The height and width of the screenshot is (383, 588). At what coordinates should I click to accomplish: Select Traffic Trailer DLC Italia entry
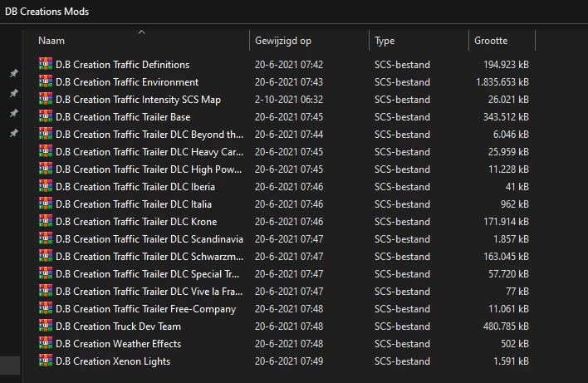(x=133, y=204)
